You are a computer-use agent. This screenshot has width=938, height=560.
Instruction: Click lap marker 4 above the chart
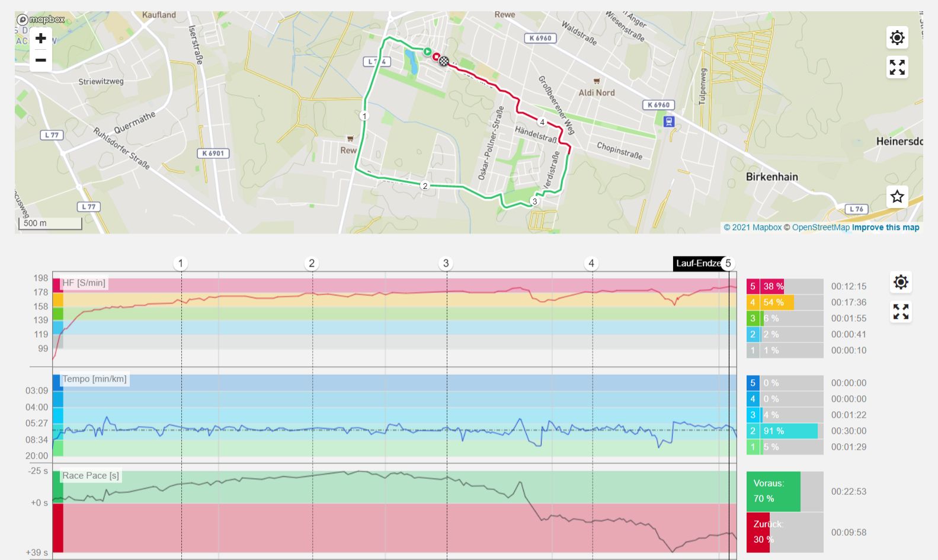click(x=591, y=264)
